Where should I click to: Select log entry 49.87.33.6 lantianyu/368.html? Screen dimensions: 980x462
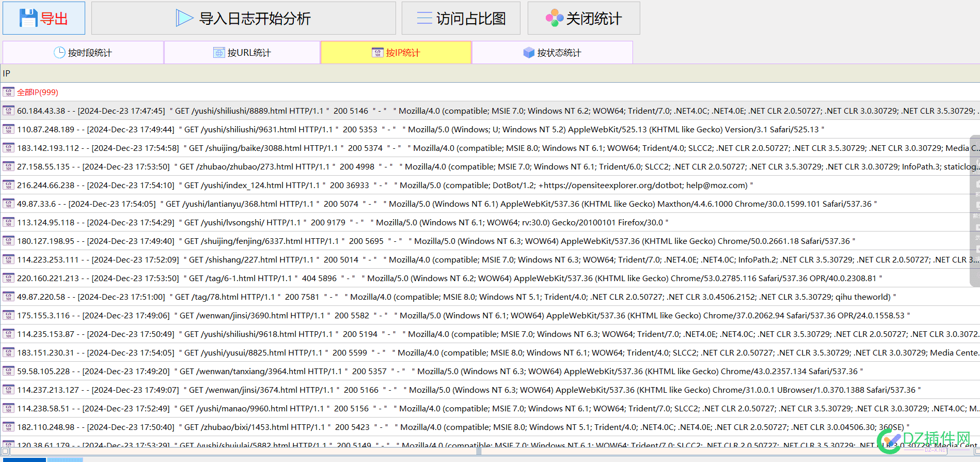coord(490,204)
